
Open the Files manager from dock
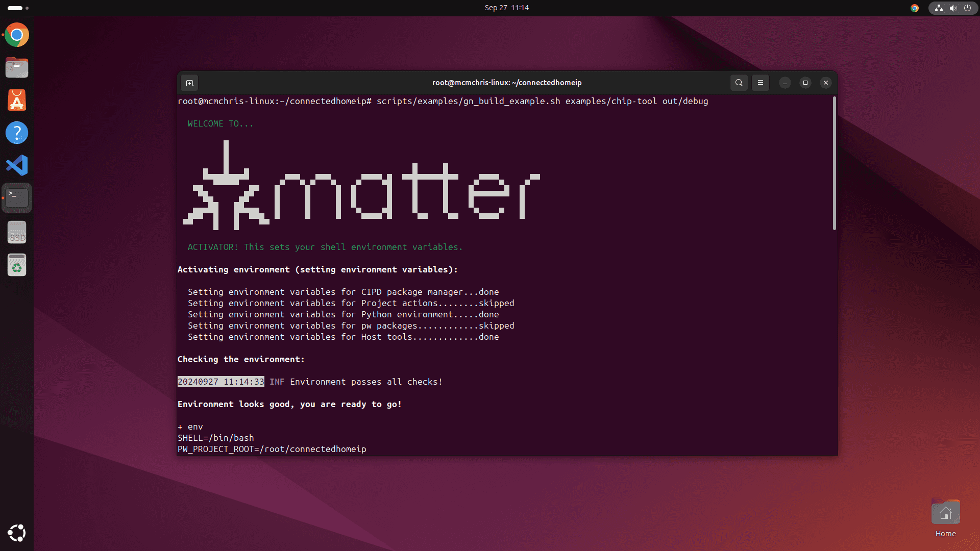point(17,67)
